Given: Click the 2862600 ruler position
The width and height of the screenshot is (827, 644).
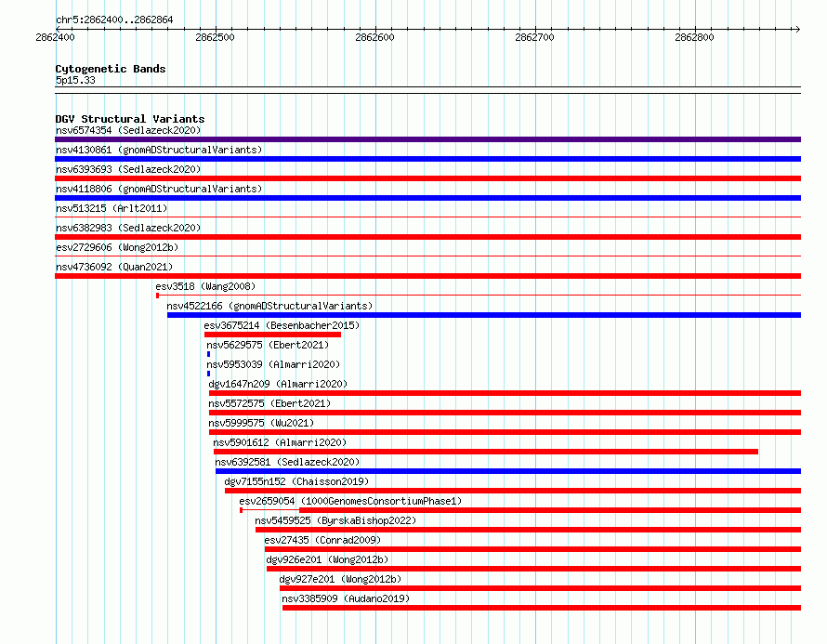Looking at the screenshot, I should pyautogui.click(x=374, y=37).
